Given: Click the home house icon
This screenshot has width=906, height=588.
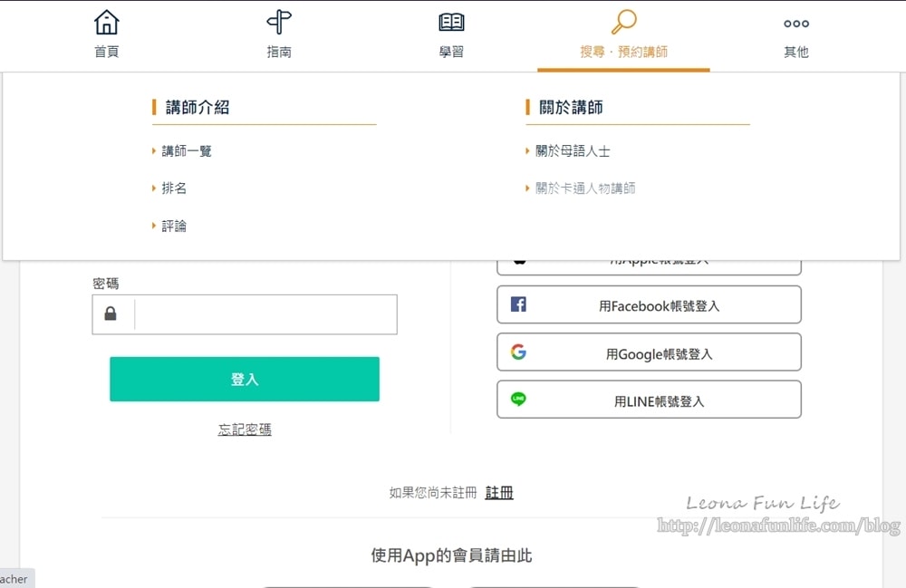Looking at the screenshot, I should coord(107,23).
